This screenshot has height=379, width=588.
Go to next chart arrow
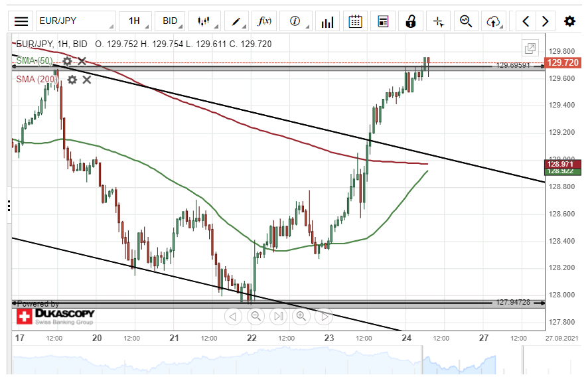[x=546, y=21]
